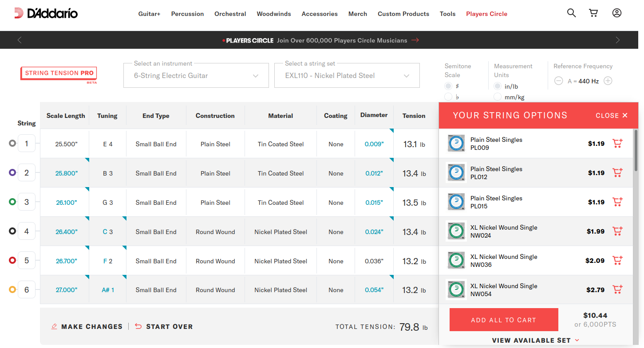The width and height of the screenshot is (644, 348).
Task: Select mm/kg measurement units
Action: 498,97
